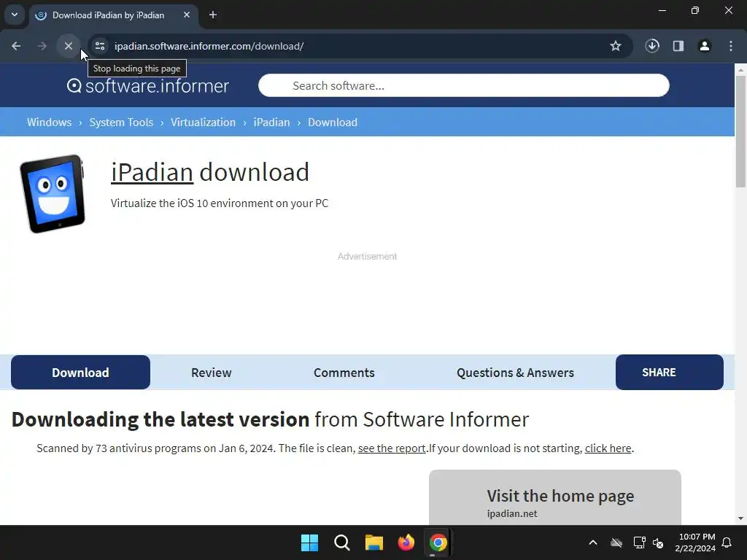Toggle the Chrome side panel

tap(678, 46)
